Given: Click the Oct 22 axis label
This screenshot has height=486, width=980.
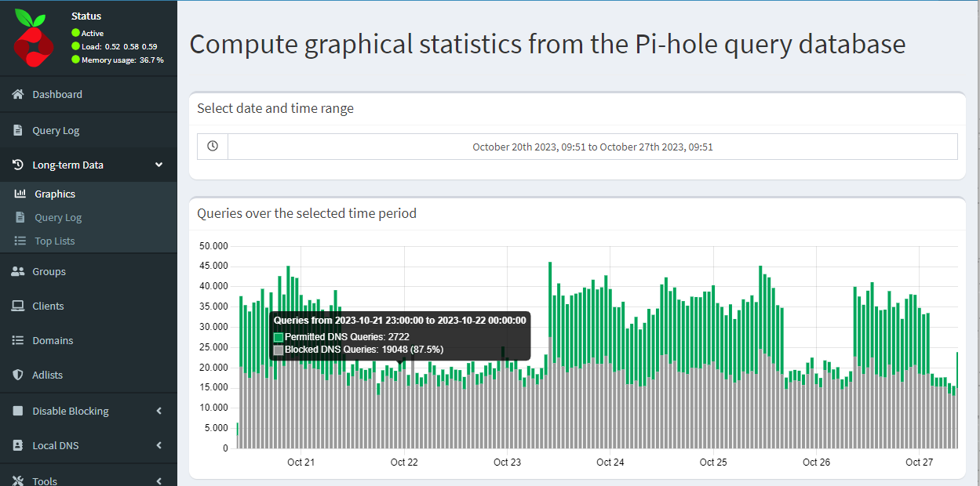Looking at the screenshot, I should tap(404, 462).
